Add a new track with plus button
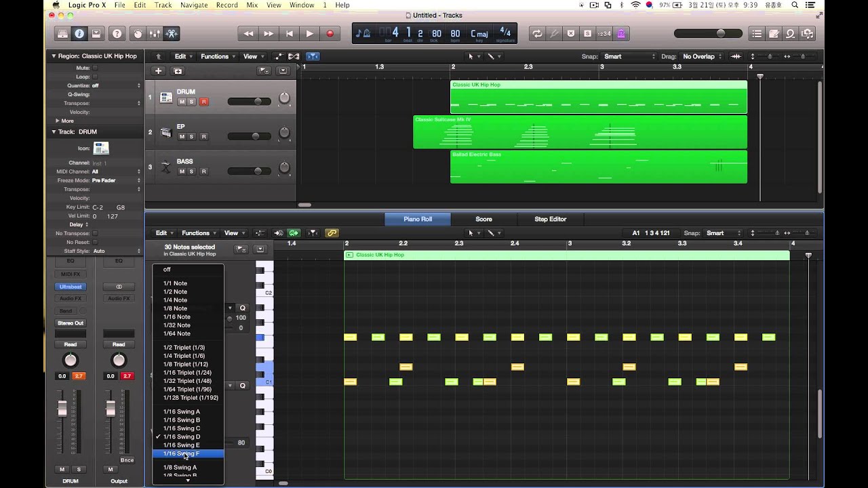 (x=158, y=70)
